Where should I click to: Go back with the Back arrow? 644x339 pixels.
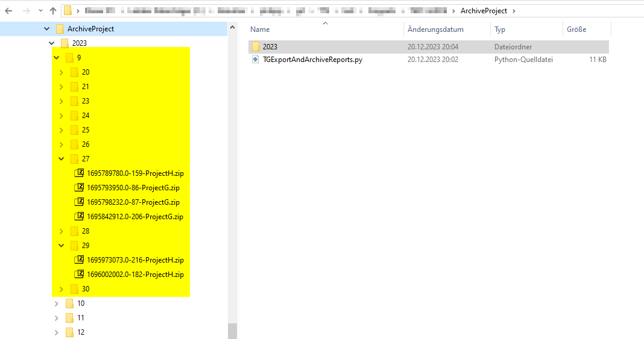coord(8,11)
